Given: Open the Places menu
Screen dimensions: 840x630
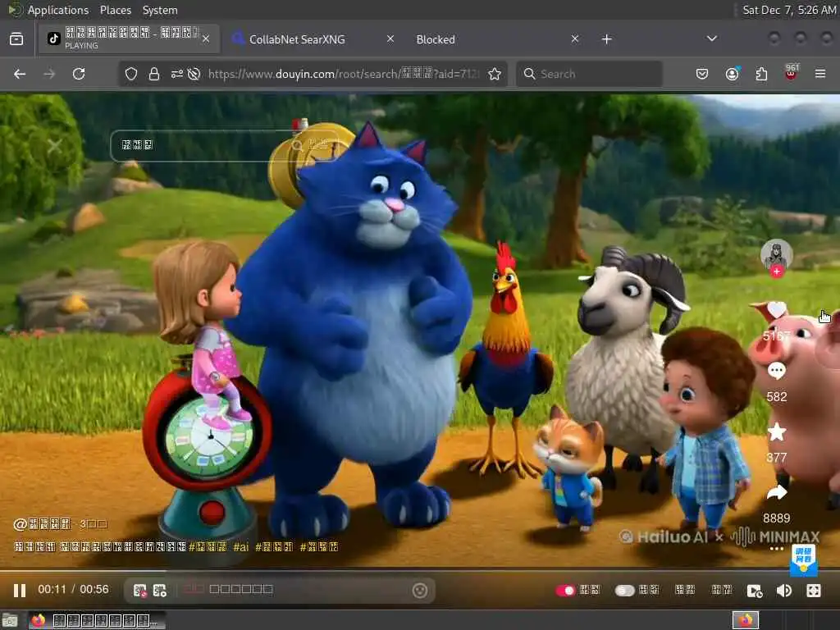Looking at the screenshot, I should 115,10.
